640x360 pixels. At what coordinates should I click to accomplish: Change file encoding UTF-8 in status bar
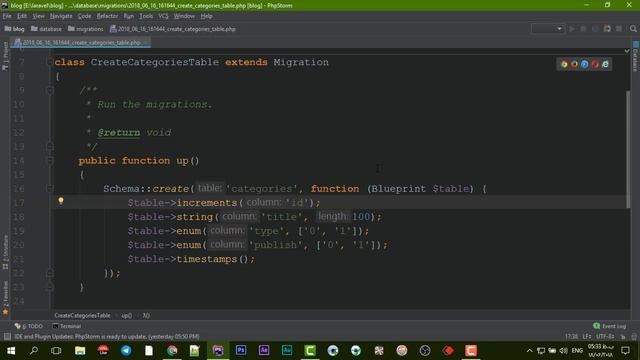605,337
